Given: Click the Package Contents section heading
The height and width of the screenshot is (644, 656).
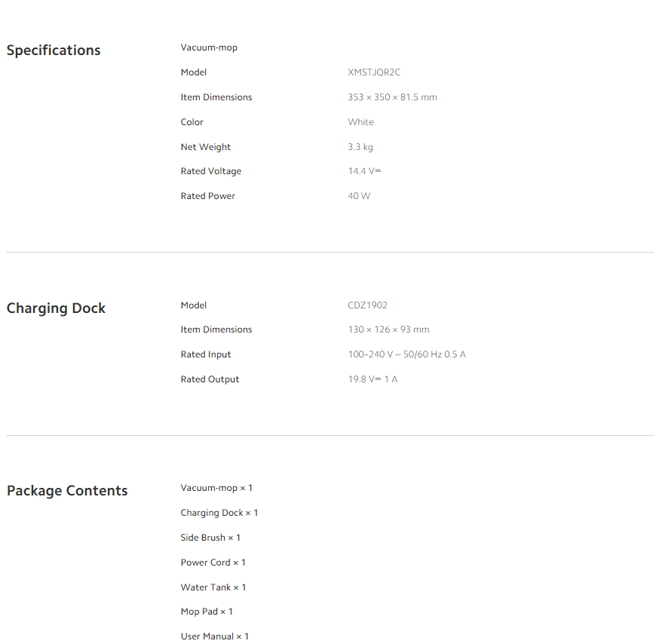Looking at the screenshot, I should tap(67, 491).
